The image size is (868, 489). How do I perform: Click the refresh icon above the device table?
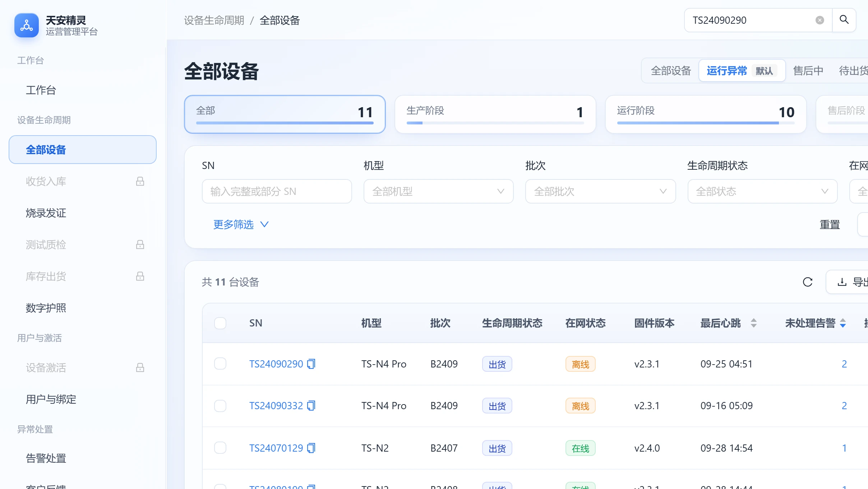[808, 282]
